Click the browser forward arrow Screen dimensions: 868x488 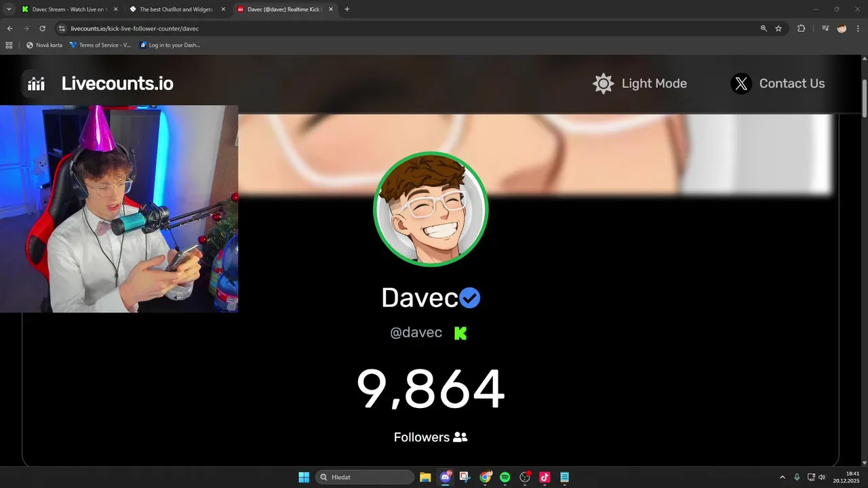[x=26, y=28]
